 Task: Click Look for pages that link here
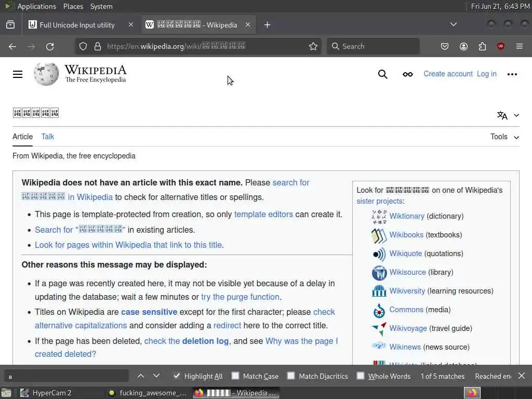click(x=129, y=245)
